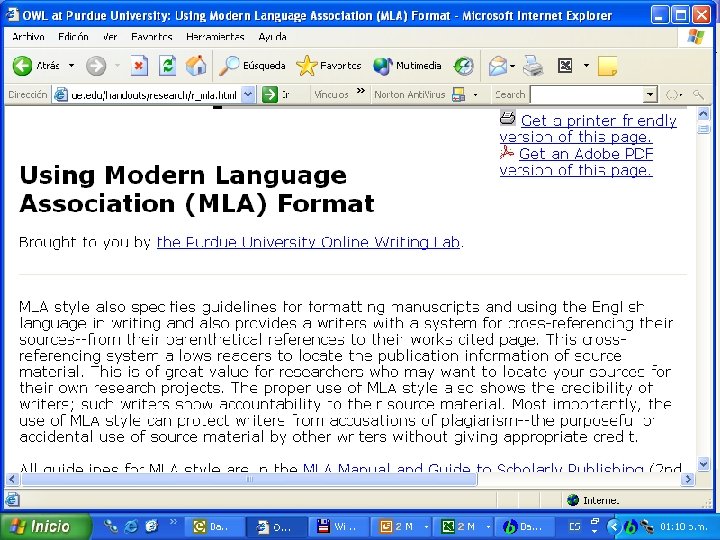Go to the Home page
This screenshot has height=540, width=720.
click(x=196, y=66)
